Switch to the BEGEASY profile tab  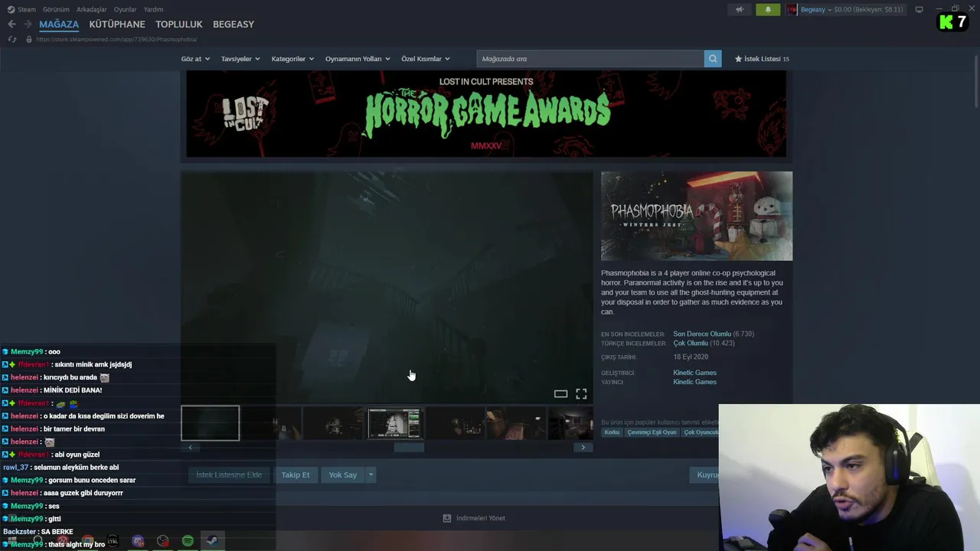click(x=234, y=24)
